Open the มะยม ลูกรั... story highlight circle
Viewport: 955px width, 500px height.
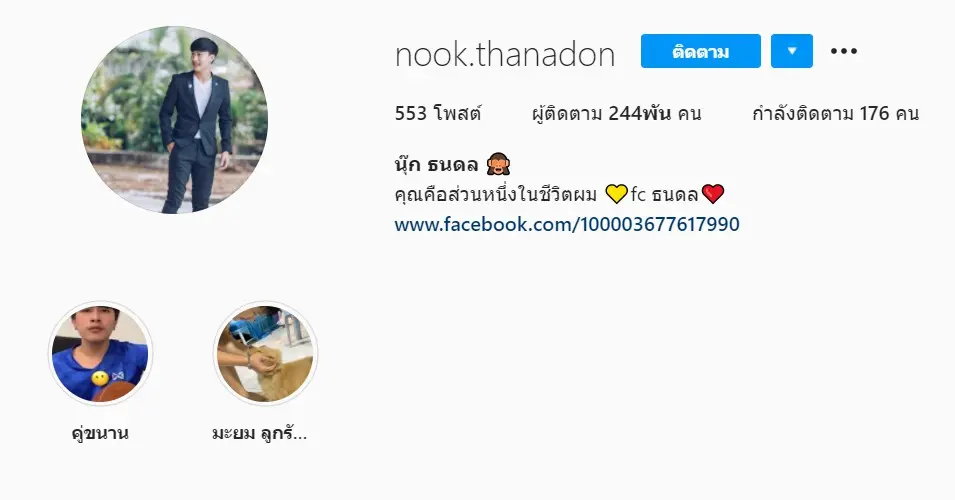[x=266, y=353]
